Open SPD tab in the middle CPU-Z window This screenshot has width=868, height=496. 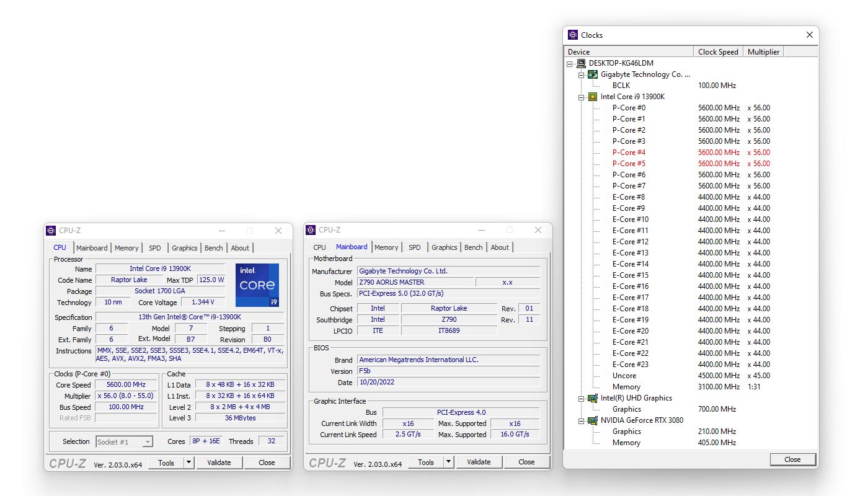tap(415, 247)
